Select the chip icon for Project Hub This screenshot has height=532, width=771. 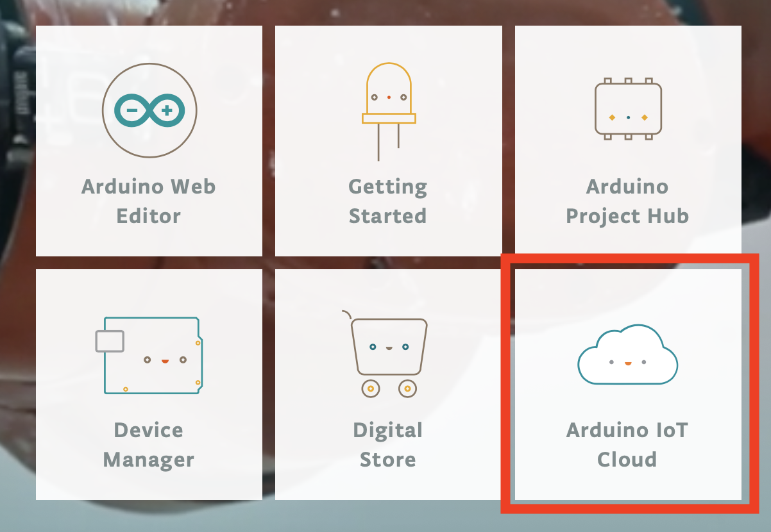(628, 109)
